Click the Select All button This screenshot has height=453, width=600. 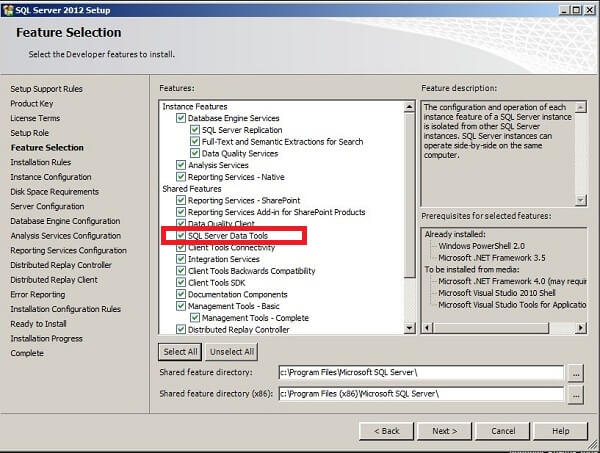[180, 352]
